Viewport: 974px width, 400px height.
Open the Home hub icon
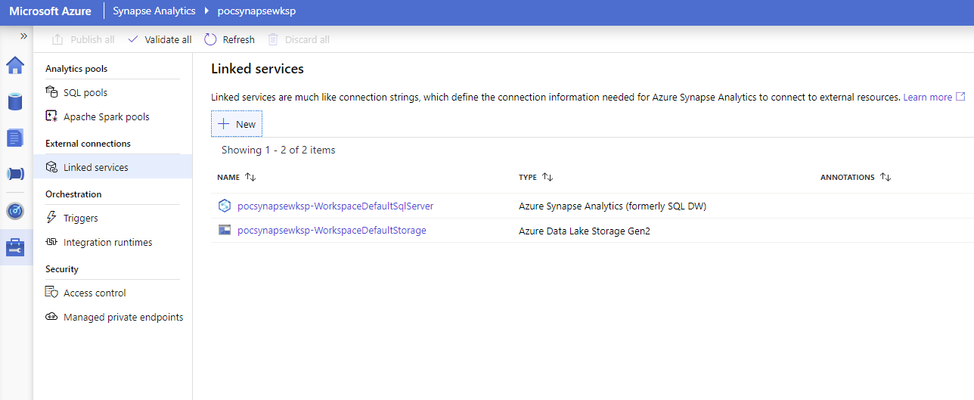[16, 65]
